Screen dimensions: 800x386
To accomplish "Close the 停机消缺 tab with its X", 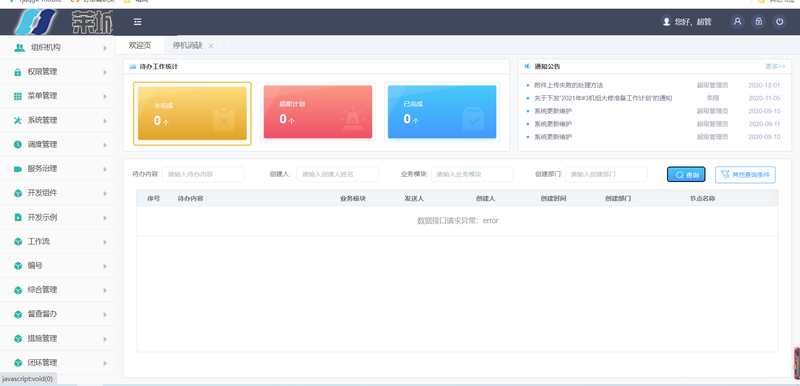I will (x=211, y=46).
